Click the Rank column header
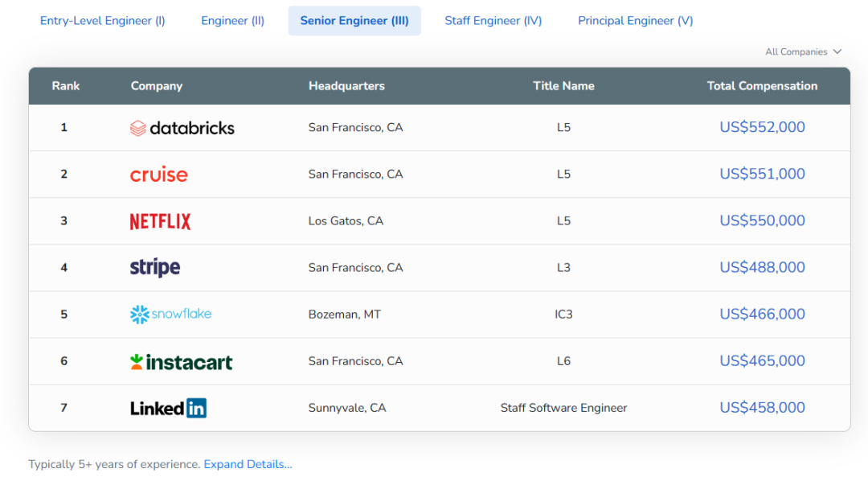 (66, 86)
